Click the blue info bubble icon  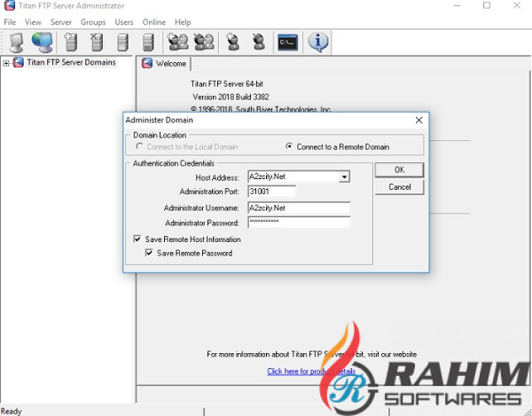point(318,43)
